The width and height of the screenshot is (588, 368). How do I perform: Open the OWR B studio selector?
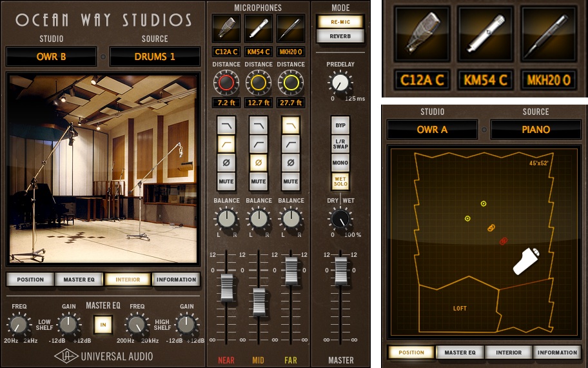tap(52, 57)
